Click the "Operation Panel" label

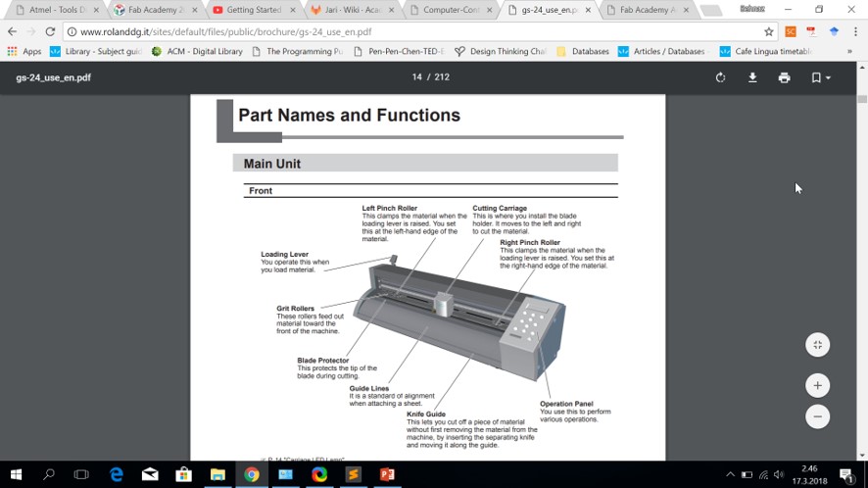pos(566,404)
